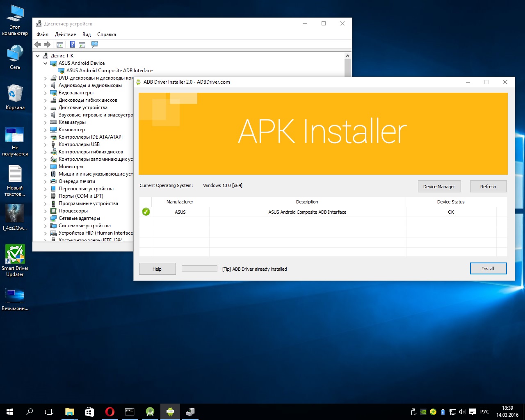Click the Install button
525x420 pixels.
pos(488,269)
